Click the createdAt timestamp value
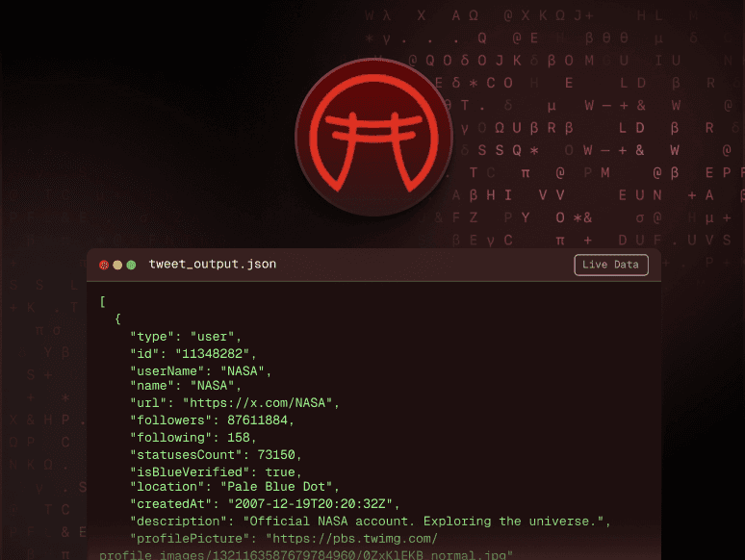 point(310,504)
